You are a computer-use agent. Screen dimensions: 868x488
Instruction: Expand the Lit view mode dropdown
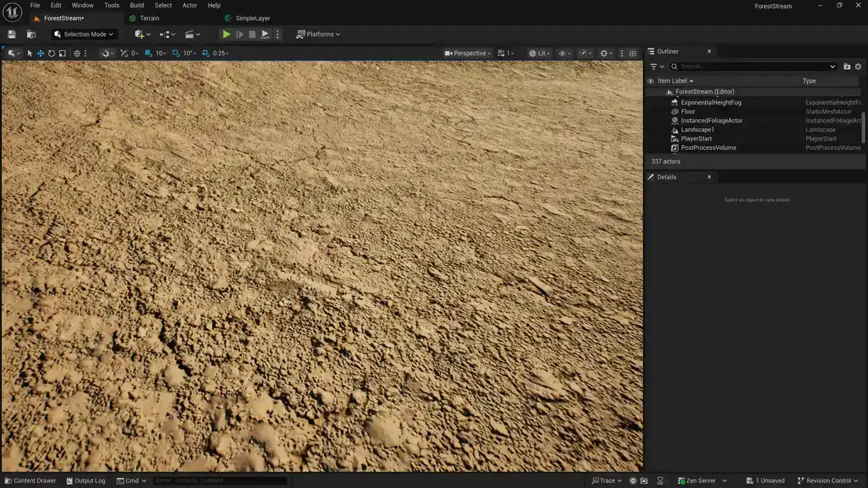pyautogui.click(x=540, y=53)
